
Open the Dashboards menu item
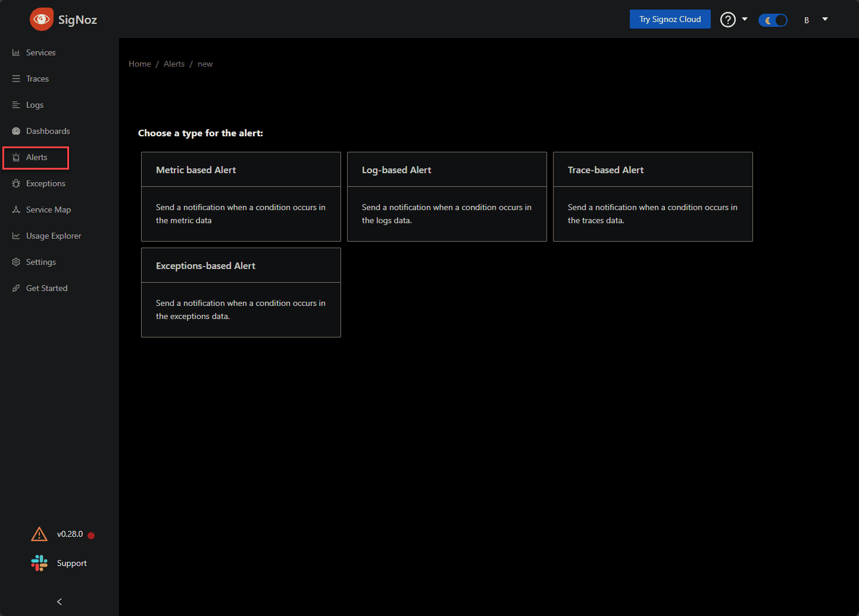pyautogui.click(x=60, y=131)
